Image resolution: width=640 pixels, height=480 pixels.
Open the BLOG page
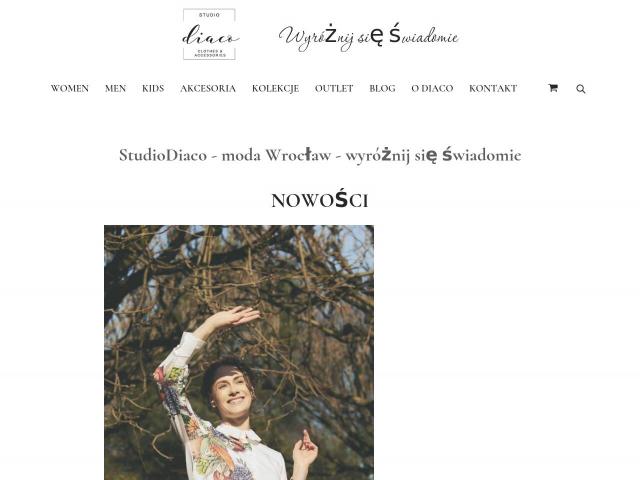point(382,89)
